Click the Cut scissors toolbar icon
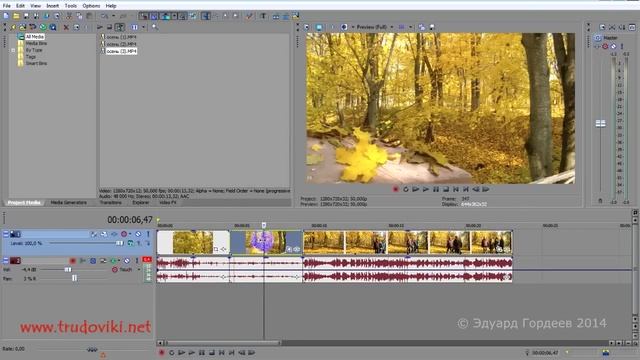Screen dimensions: 640x360 coord(69,16)
